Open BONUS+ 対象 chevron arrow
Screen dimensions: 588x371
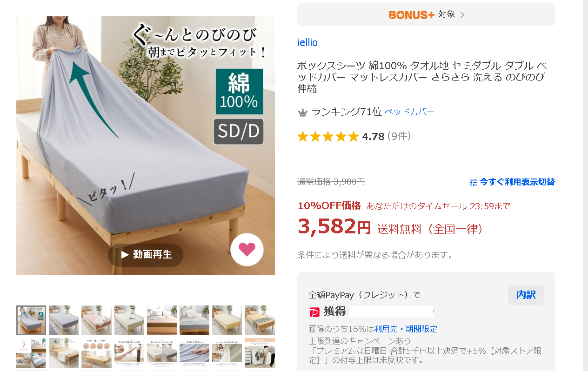click(462, 15)
